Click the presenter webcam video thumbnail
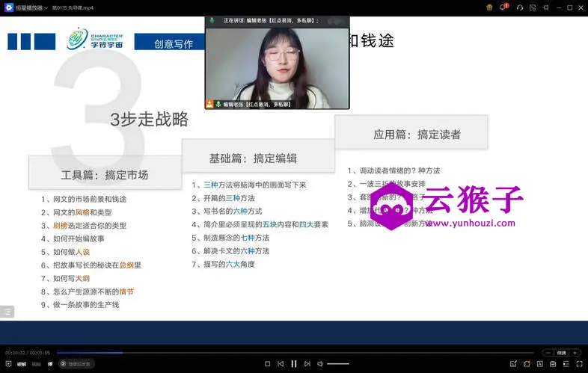588x373 pixels. 277,67
